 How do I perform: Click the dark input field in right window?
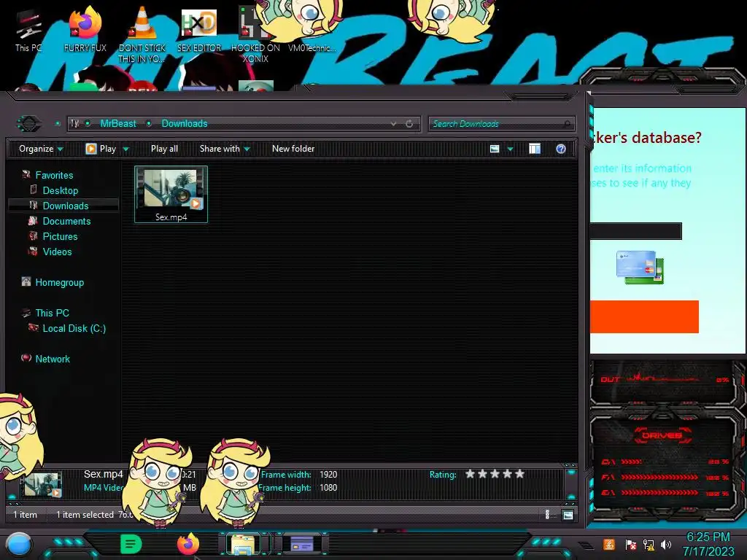[x=636, y=231]
